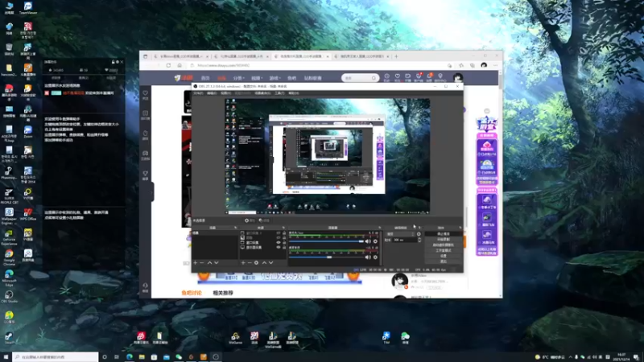Expand 分类 dropdown in Douyu navigation
The width and height of the screenshot is (644, 362).
click(x=238, y=78)
